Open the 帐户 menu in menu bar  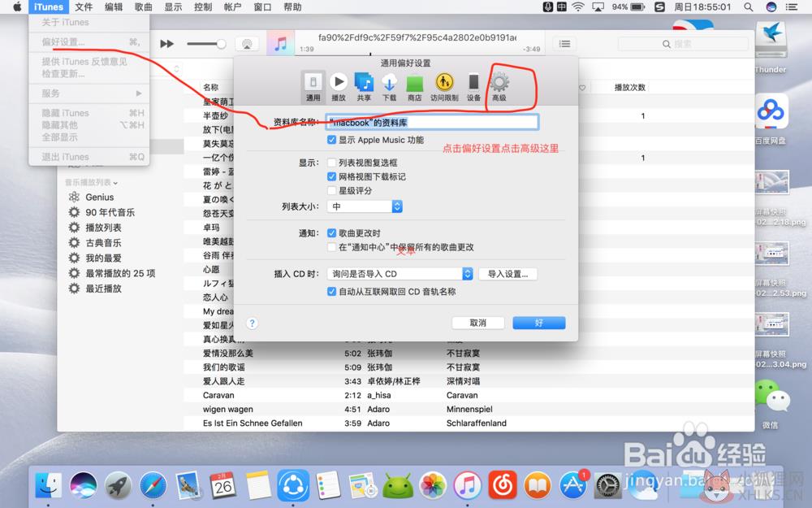(232, 7)
